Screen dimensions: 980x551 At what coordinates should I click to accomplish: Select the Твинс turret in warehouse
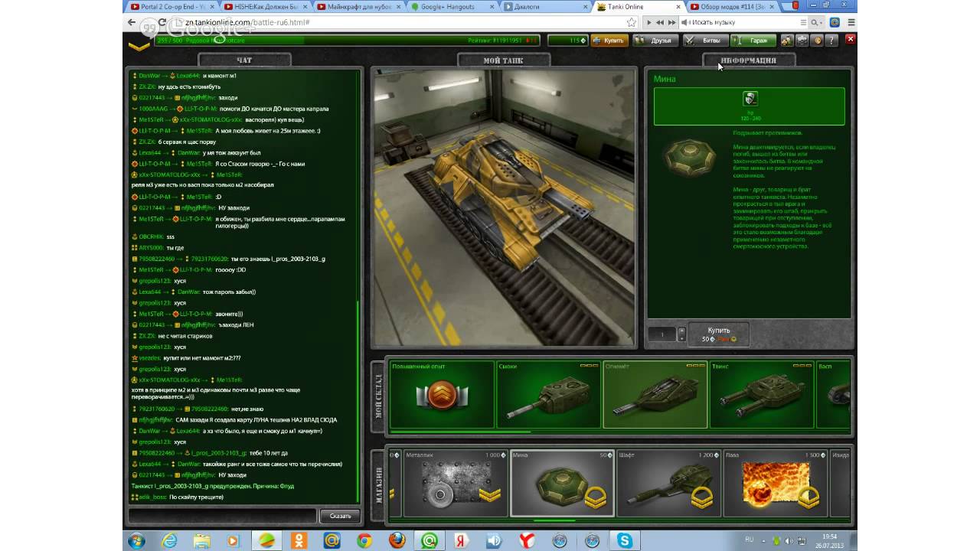coord(762,394)
